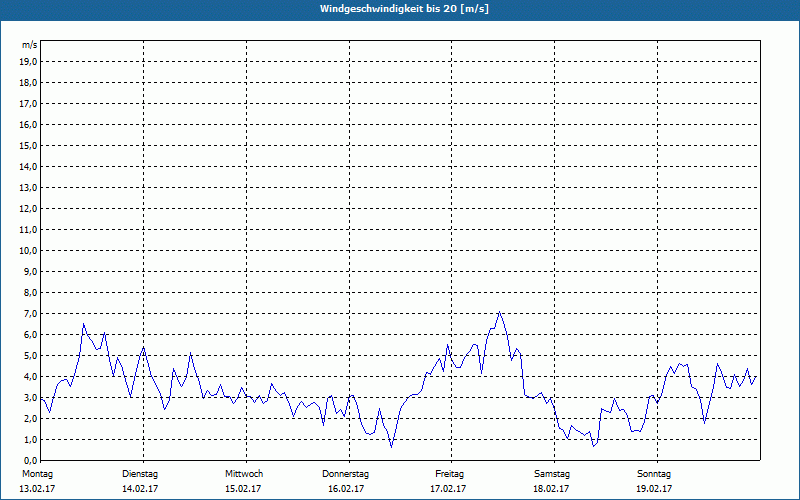Select the 3,0 y-axis label
Screen dimensions: 800x500
click(x=31, y=397)
